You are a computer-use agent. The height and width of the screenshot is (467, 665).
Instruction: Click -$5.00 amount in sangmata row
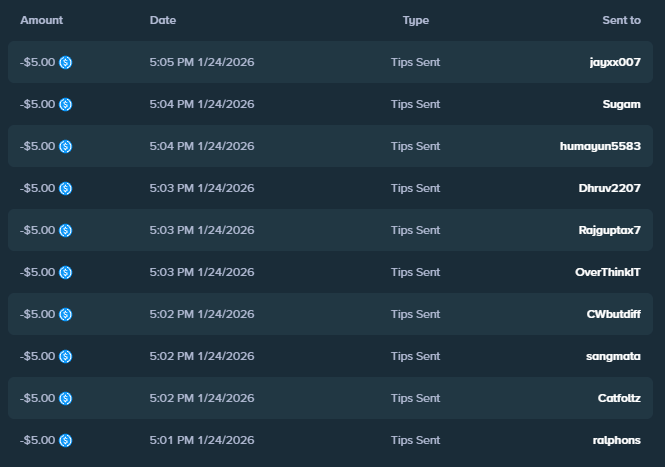pyautogui.click(x=38, y=356)
